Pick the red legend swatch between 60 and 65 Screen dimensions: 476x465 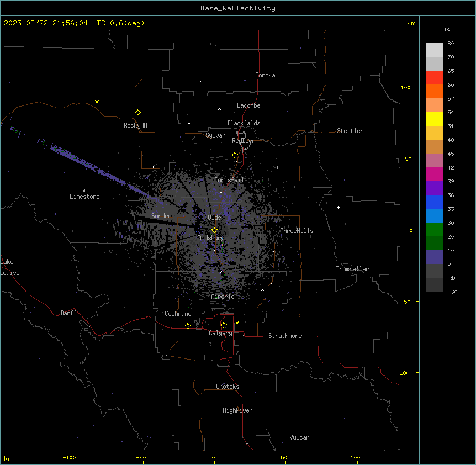(434, 78)
